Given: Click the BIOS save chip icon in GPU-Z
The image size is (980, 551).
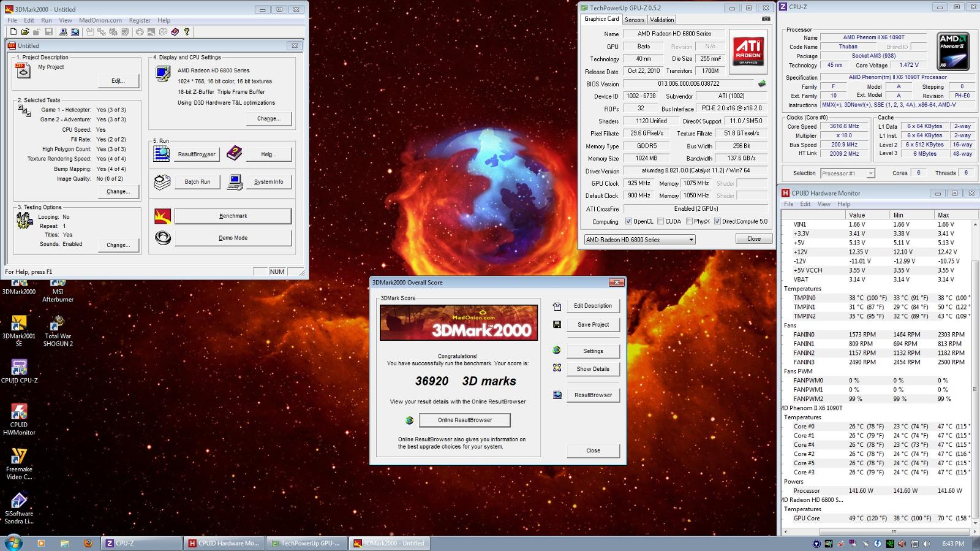Looking at the screenshot, I should tap(762, 83).
